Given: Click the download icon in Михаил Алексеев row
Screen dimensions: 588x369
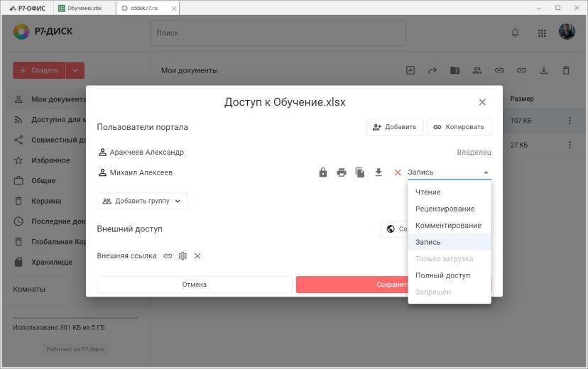Looking at the screenshot, I should 379,172.
